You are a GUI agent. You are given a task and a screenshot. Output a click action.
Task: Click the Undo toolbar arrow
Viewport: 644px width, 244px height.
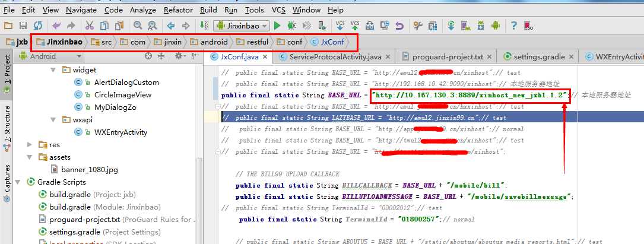pyautogui.click(x=56, y=26)
